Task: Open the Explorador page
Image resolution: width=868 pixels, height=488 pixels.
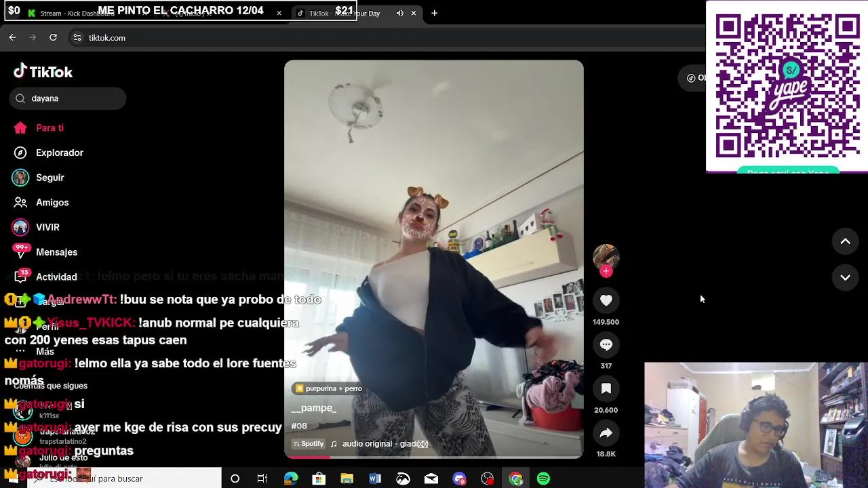Action: pyautogui.click(x=60, y=153)
